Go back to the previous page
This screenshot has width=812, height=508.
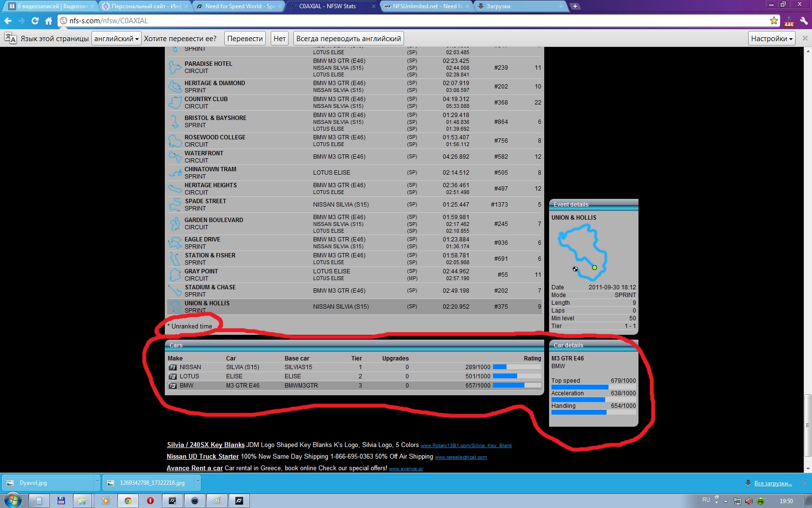click(8, 21)
